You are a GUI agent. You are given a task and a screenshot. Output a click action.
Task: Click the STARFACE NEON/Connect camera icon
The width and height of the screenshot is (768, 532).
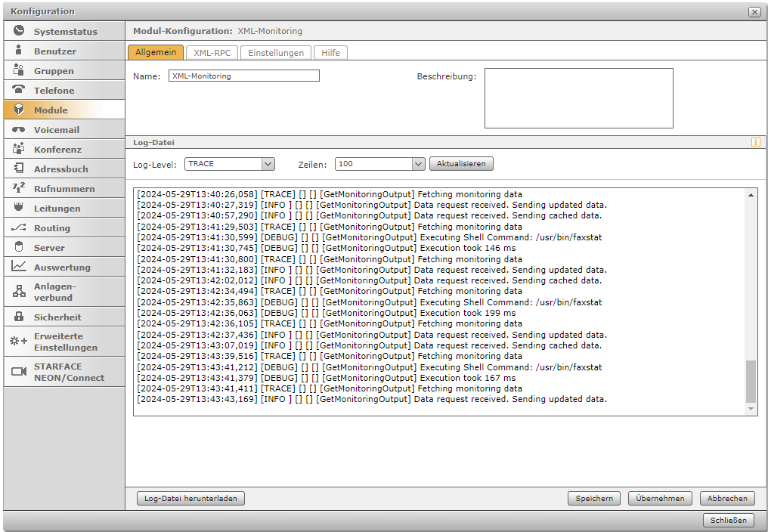coord(19,372)
